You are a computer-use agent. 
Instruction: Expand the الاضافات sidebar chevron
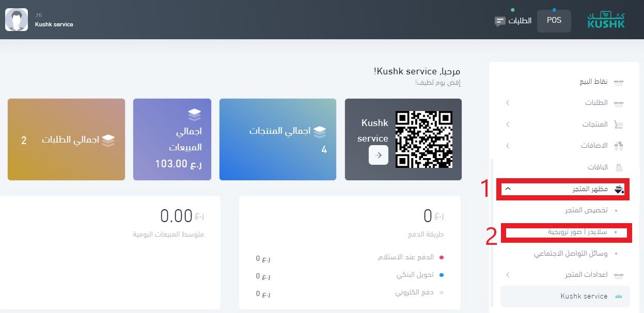[508, 146]
